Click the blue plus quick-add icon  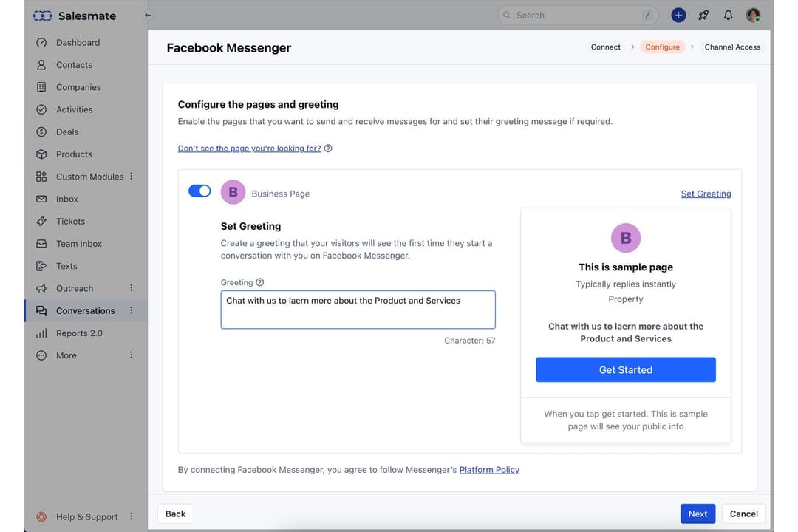pos(678,16)
